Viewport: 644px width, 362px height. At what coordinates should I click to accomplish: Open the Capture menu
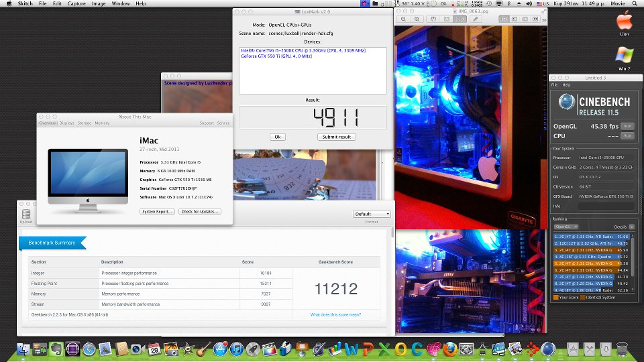point(76,3)
